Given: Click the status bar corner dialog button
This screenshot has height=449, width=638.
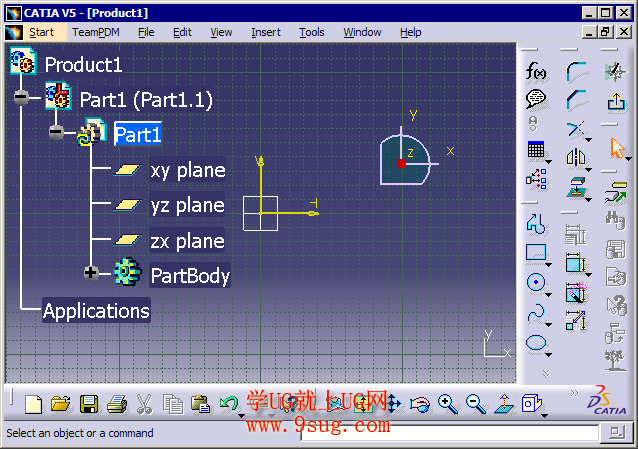Looking at the screenshot, I should point(617,432).
